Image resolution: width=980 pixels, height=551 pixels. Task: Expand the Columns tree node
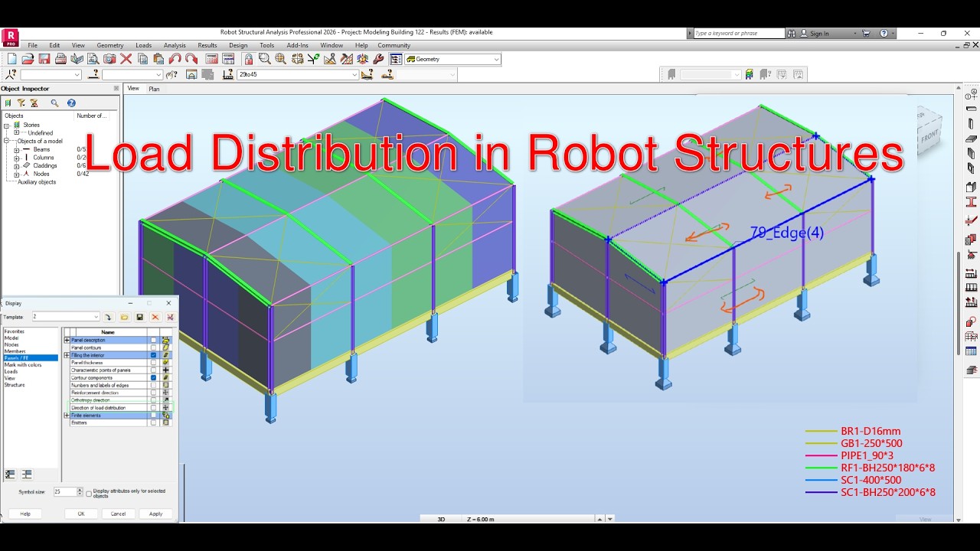click(17, 158)
